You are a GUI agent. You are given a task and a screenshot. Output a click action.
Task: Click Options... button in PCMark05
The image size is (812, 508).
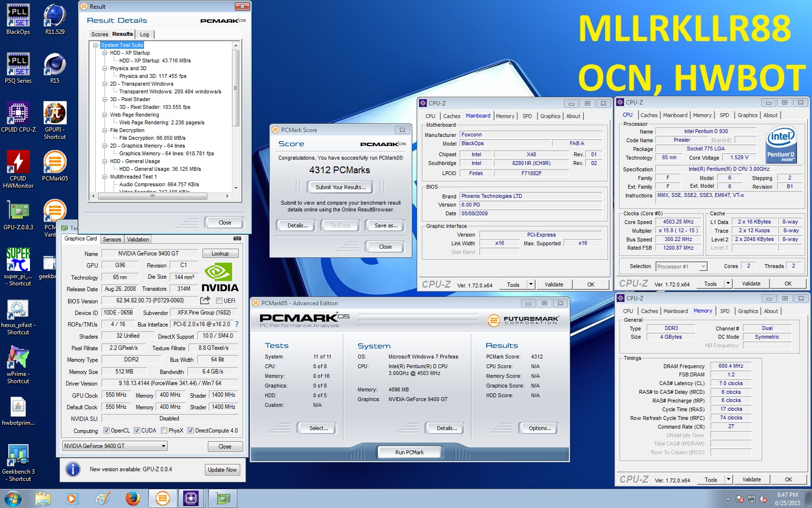coord(540,428)
